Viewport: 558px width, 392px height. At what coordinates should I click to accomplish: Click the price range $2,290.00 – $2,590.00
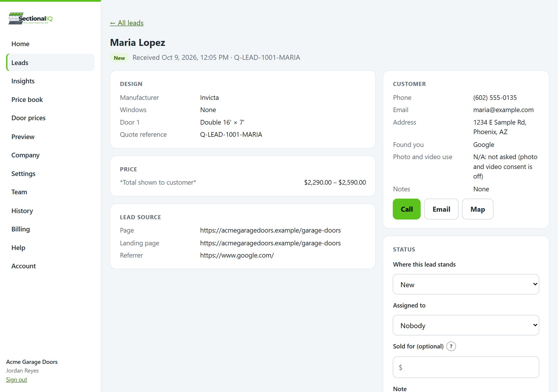point(335,182)
